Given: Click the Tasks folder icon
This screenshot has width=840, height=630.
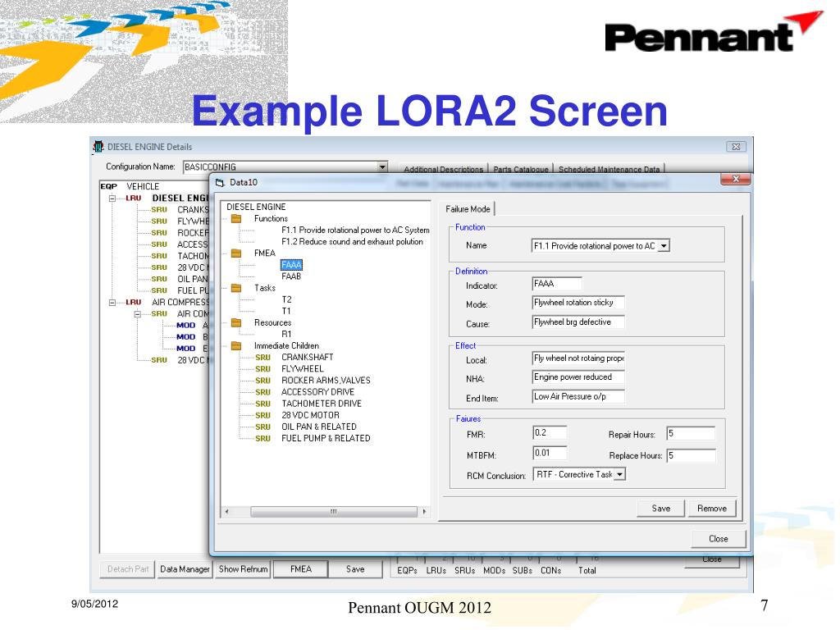Looking at the screenshot, I should 235,288.
